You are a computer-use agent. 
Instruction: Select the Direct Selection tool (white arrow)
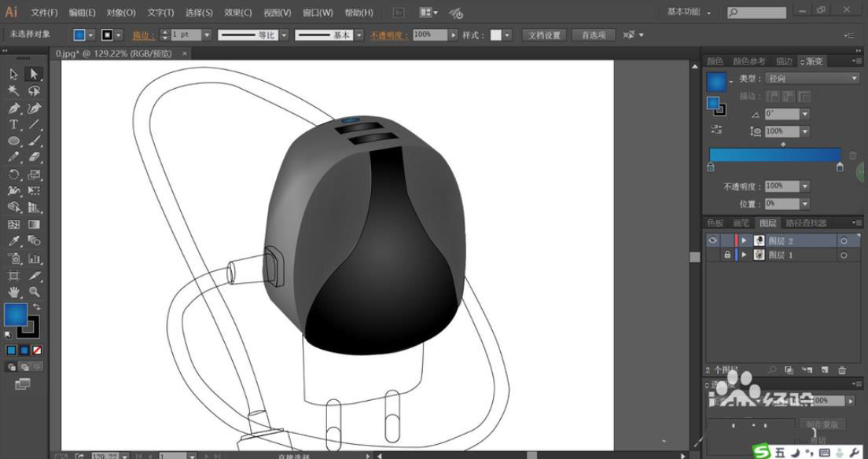(x=33, y=74)
